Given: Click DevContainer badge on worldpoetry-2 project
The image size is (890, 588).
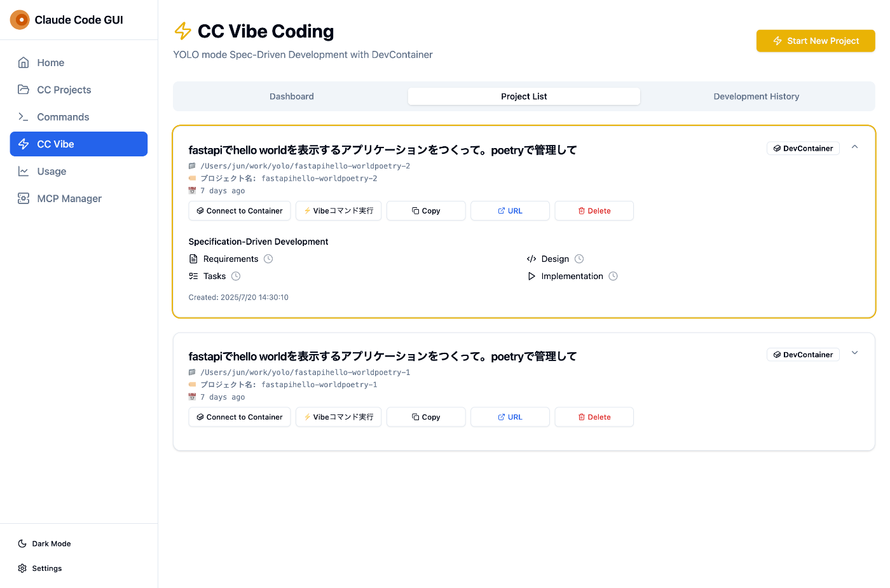Looking at the screenshot, I should (x=803, y=148).
